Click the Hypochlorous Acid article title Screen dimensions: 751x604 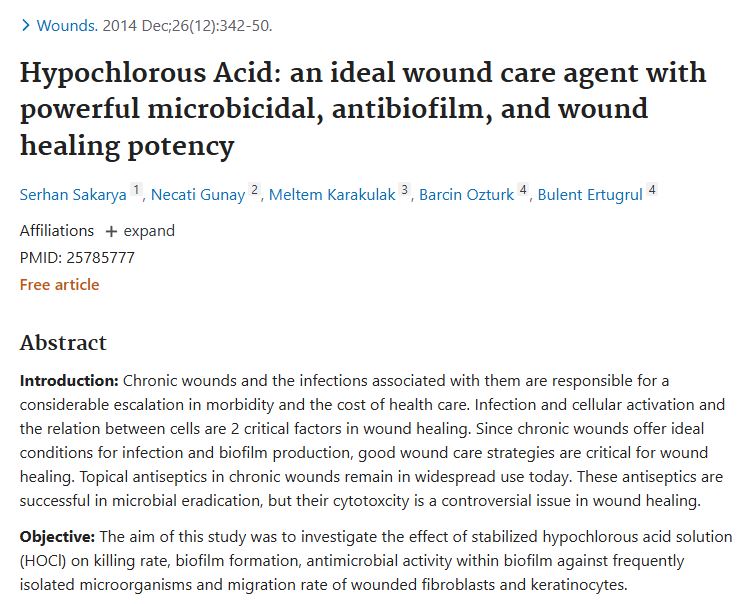pos(362,109)
